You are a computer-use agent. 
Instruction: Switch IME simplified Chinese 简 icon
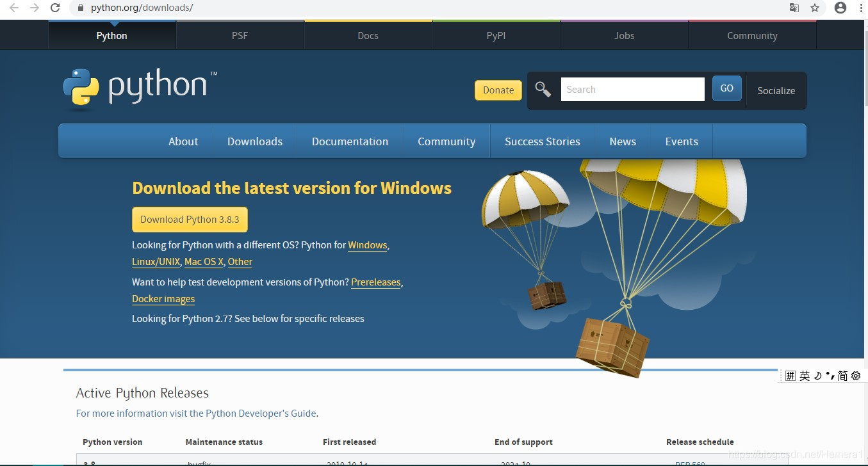(842, 376)
